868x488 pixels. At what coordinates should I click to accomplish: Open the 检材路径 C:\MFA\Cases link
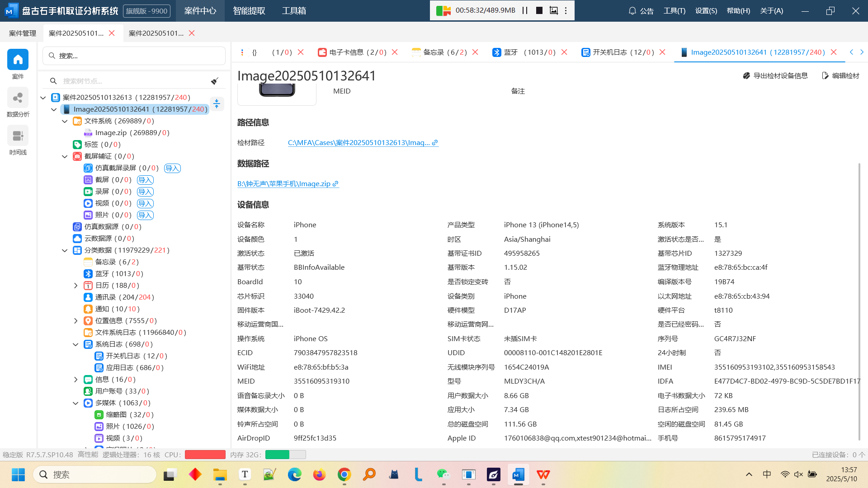pos(363,143)
